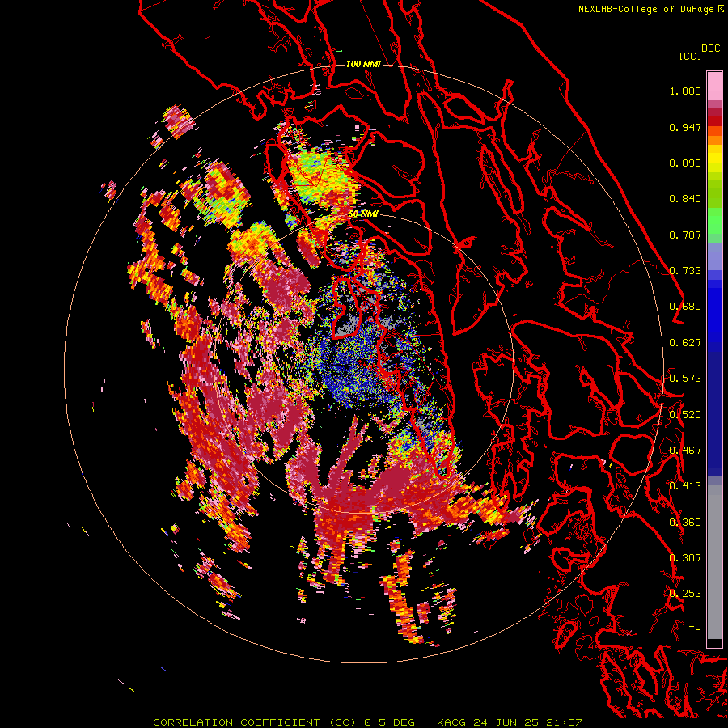Select the 0.947 scale value
This screenshot has height=728, width=728.
[685, 127]
